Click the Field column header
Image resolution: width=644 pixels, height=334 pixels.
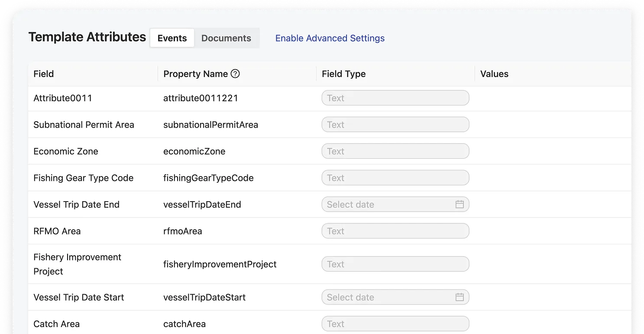click(x=44, y=74)
